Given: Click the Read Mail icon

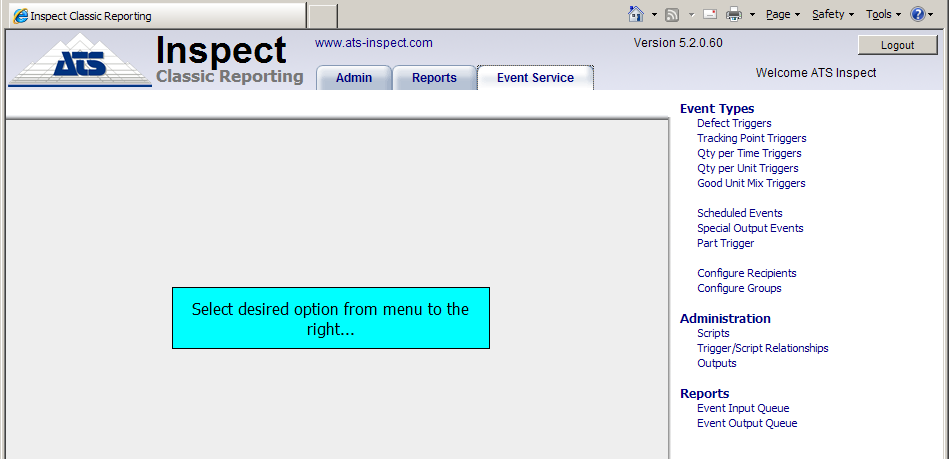Looking at the screenshot, I should point(710,15).
